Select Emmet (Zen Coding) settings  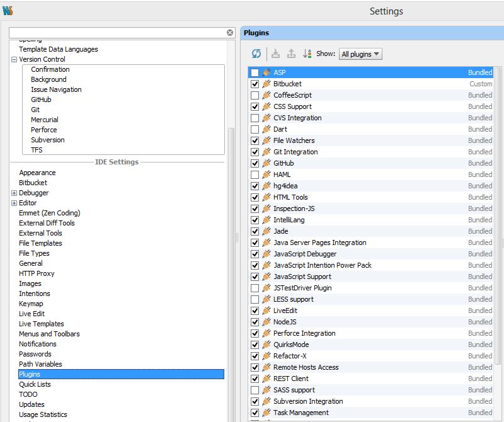(x=50, y=213)
